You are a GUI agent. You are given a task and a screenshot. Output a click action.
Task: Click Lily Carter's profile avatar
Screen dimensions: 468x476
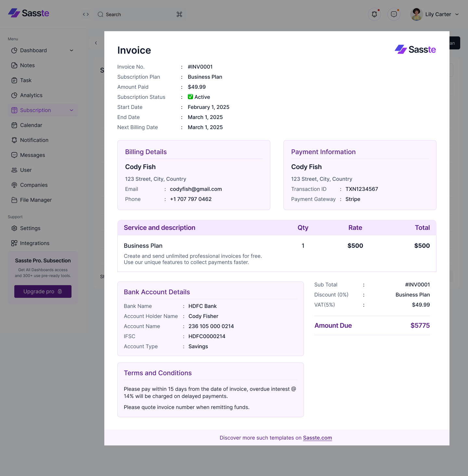[416, 14]
